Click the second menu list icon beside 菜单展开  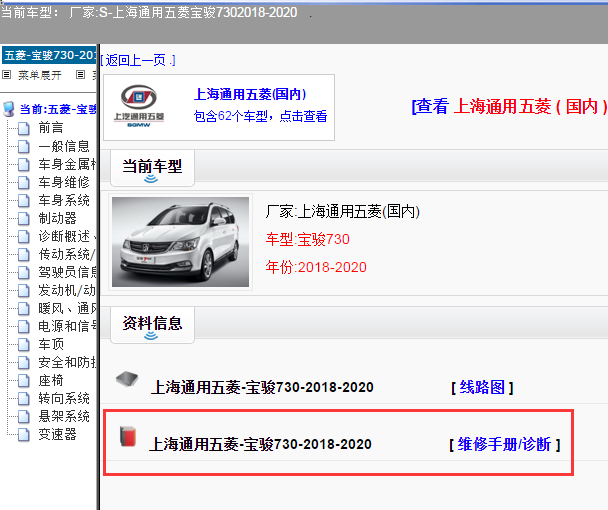point(80,74)
